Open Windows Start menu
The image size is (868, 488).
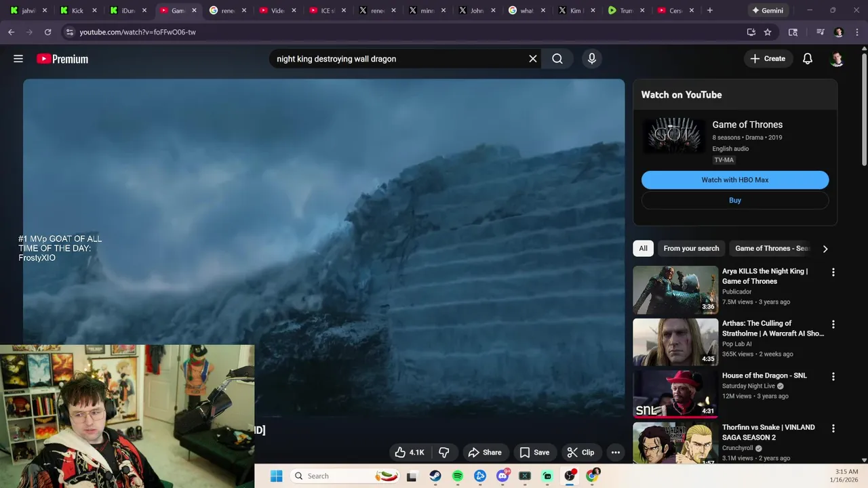tap(277, 476)
